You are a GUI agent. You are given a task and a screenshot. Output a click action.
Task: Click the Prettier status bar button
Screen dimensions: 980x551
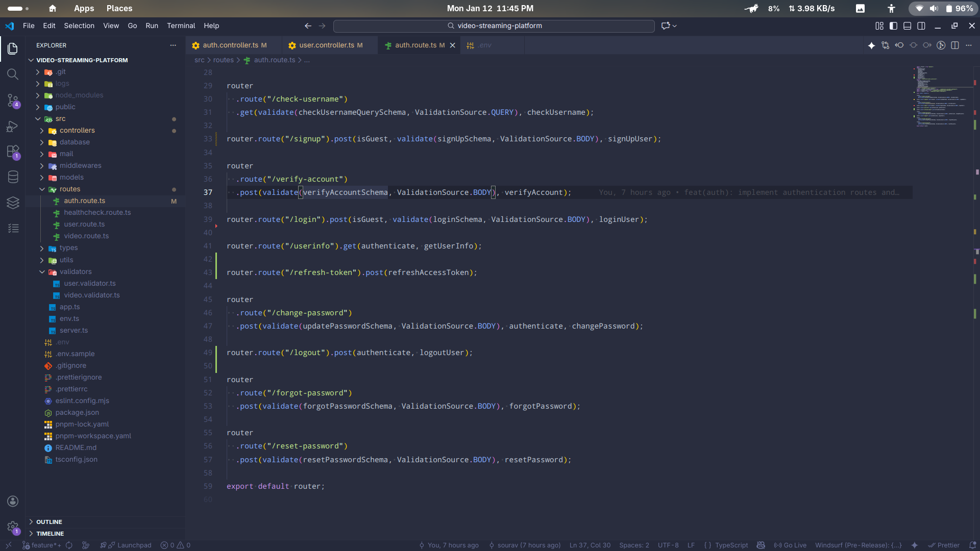click(x=944, y=545)
